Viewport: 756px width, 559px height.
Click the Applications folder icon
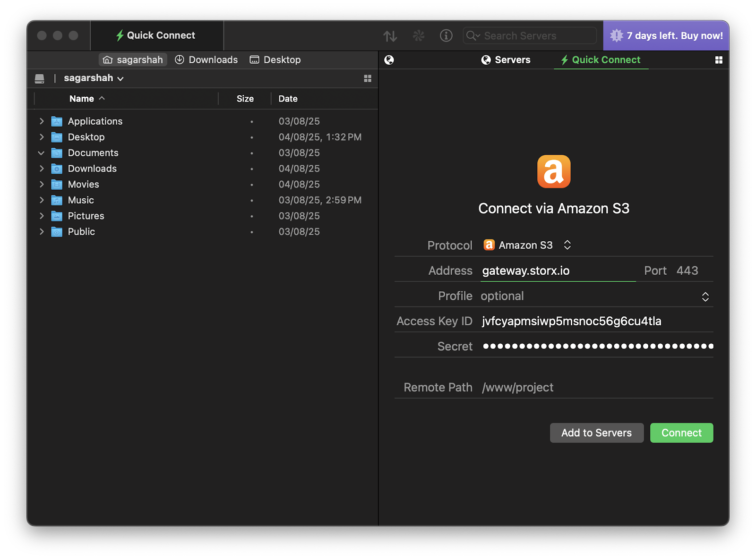(x=57, y=121)
